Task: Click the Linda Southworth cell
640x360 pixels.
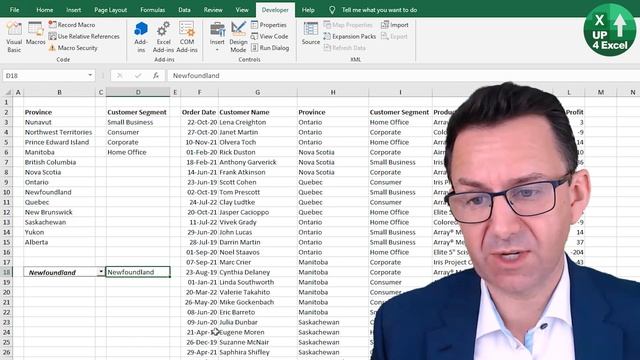Action: coord(258,282)
